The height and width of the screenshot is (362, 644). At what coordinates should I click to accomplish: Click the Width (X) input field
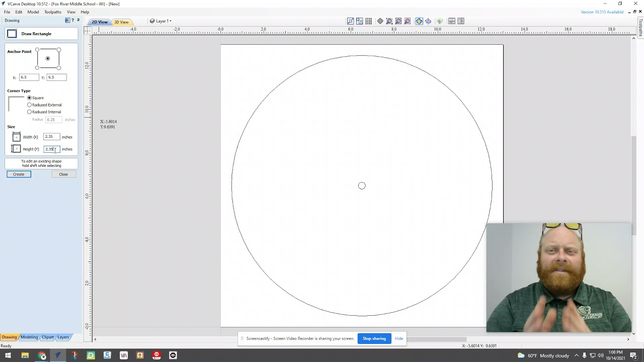[x=51, y=137]
